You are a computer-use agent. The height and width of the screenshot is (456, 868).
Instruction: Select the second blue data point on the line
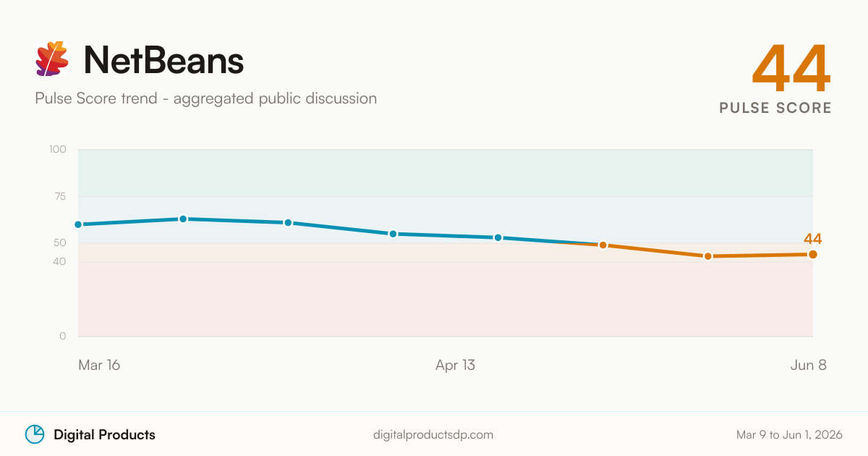pyautogui.click(x=183, y=219)
